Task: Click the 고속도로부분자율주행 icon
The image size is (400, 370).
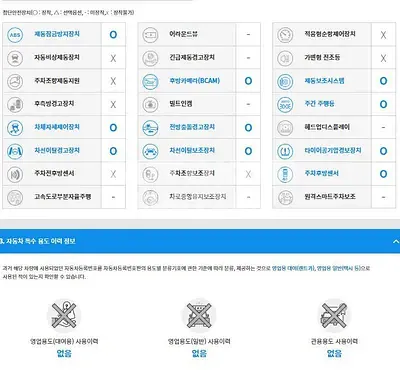Action: click(15, 197)
